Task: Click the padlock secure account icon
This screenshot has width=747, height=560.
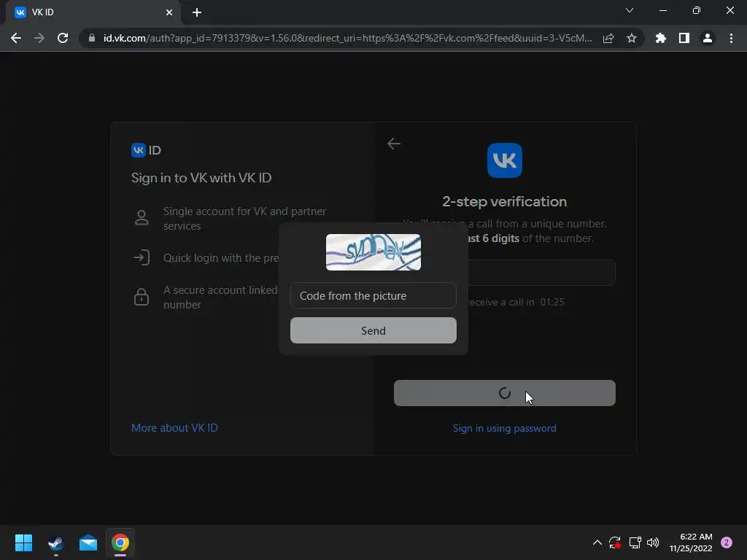Action: [142, 296]
